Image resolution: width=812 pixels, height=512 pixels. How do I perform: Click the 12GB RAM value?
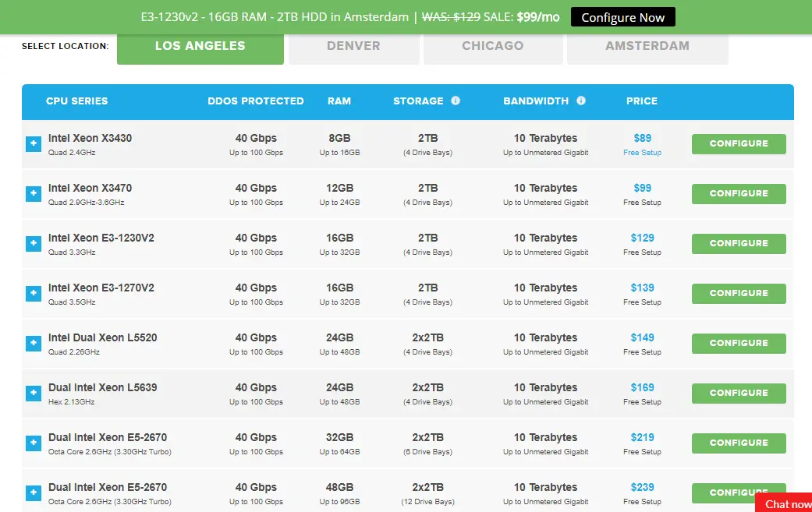pyautogui.click(x=340, y=188)
